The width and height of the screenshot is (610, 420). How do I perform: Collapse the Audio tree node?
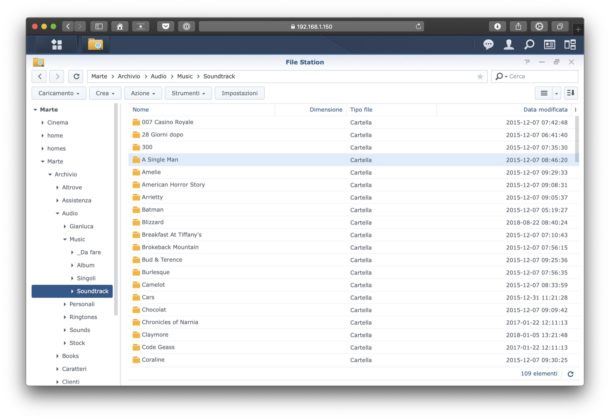(x=57, y=213)
